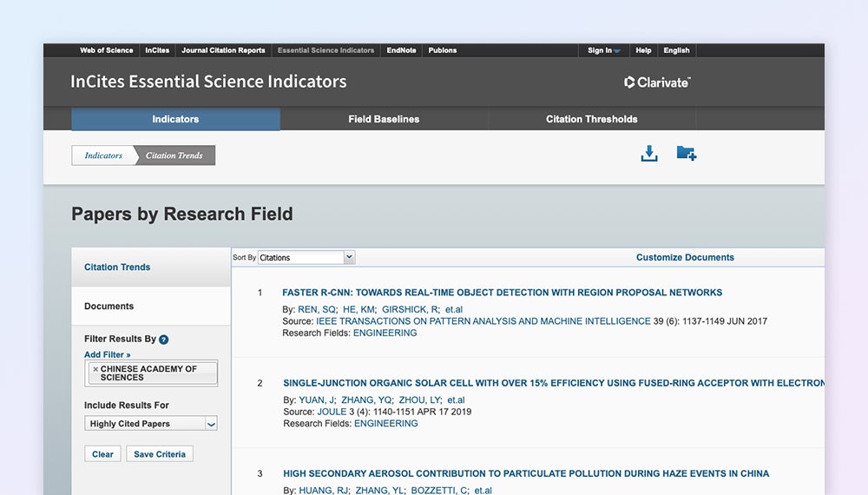Select the Indicators tab

click(x=175, y=119)
